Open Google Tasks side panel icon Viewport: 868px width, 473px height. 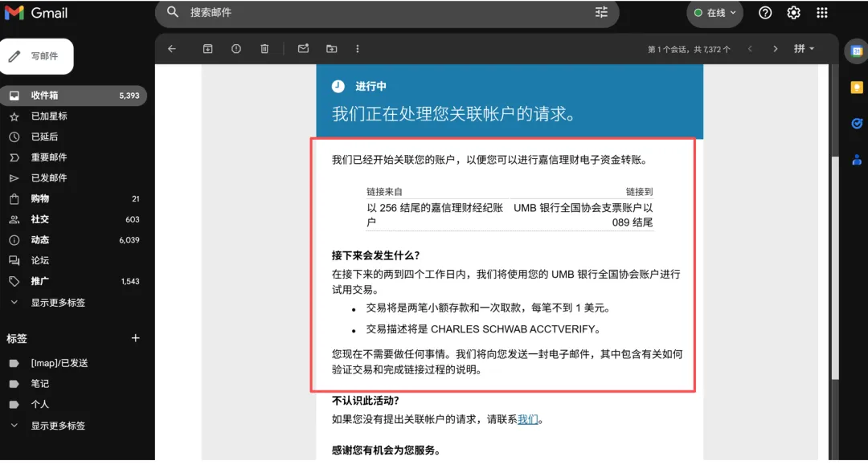(x=857, y=124)
